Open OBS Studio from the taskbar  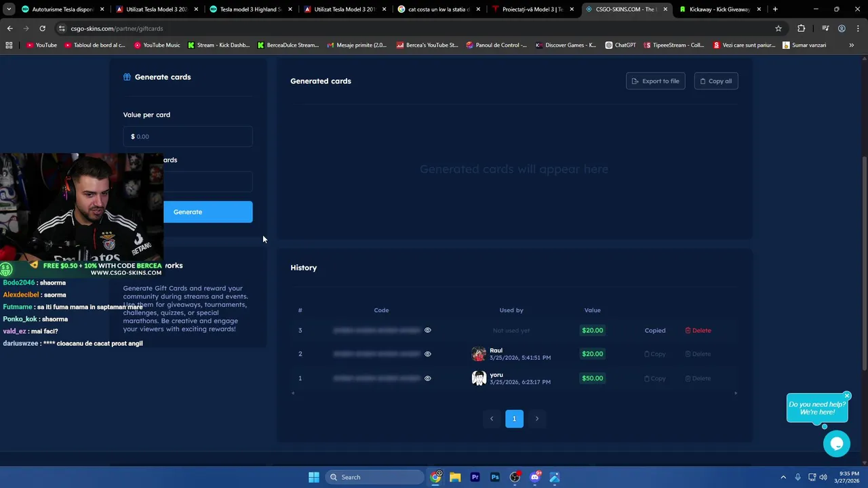click(515, 477)
